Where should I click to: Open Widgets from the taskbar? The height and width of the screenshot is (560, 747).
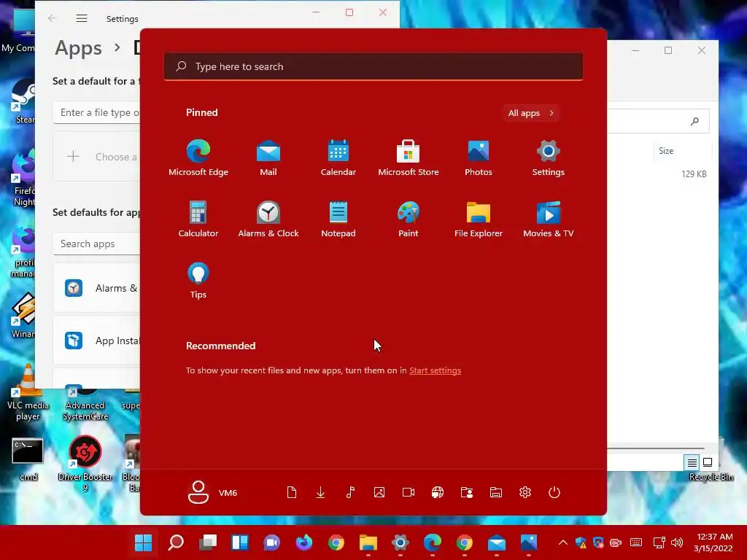click(239, 542)
